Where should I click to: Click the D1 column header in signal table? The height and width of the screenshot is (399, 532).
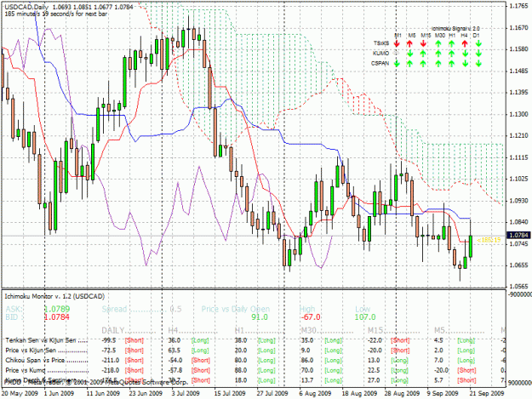(x=476, y=35)
